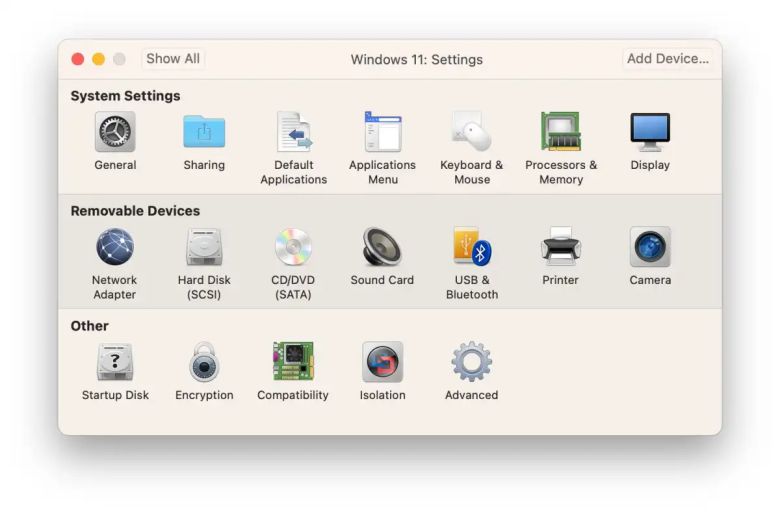Select the CD/DVD (SATA) device
This screenshot has height=512, width=780.
click(293, 247)
